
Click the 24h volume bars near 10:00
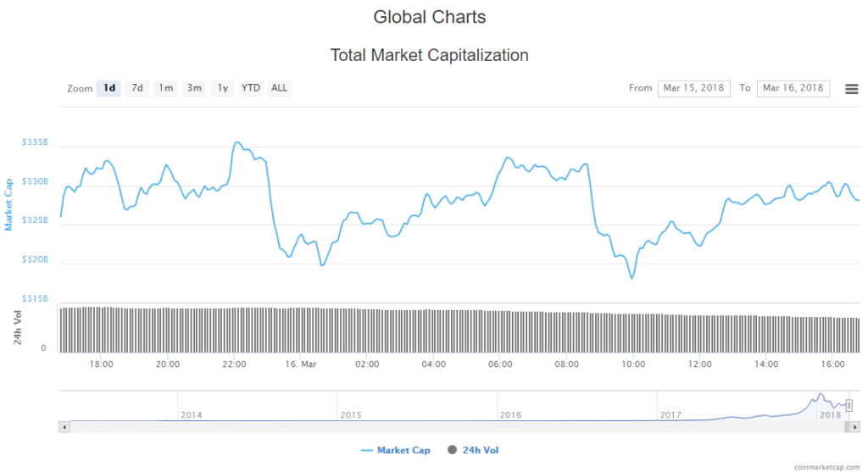coord(633,330)
